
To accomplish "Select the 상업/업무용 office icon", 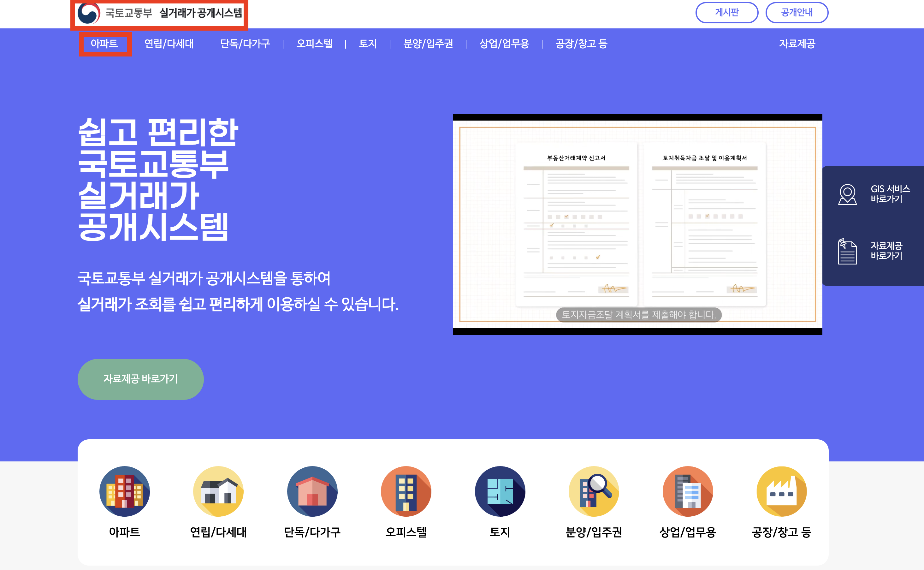I will pyautogui.click(x=687, y=491).
